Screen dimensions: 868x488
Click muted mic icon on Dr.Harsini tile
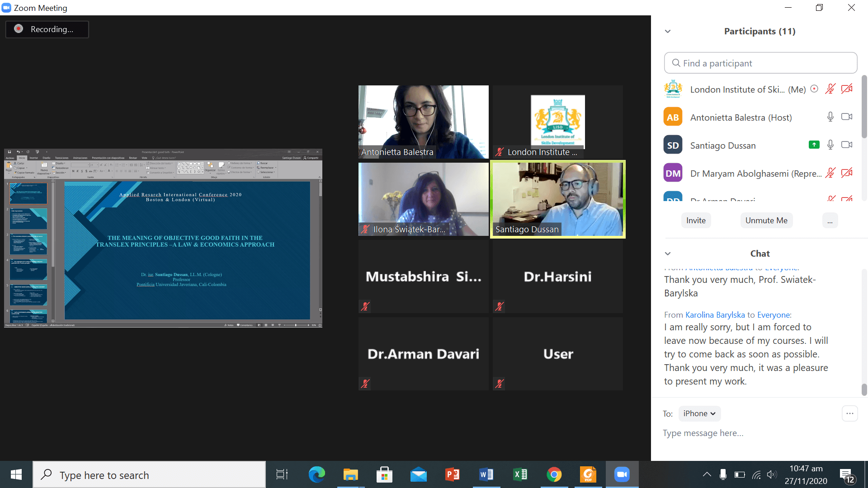tap(499, 306)
